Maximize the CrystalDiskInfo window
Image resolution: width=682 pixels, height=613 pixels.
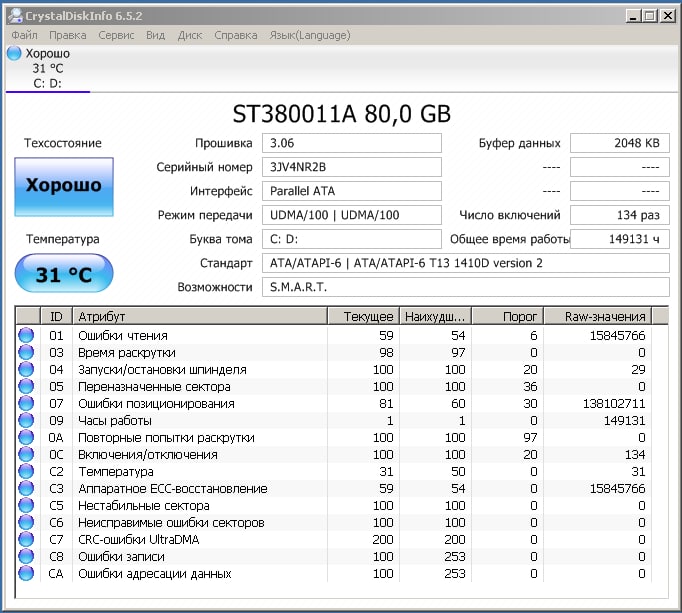[x=650, y=16]
